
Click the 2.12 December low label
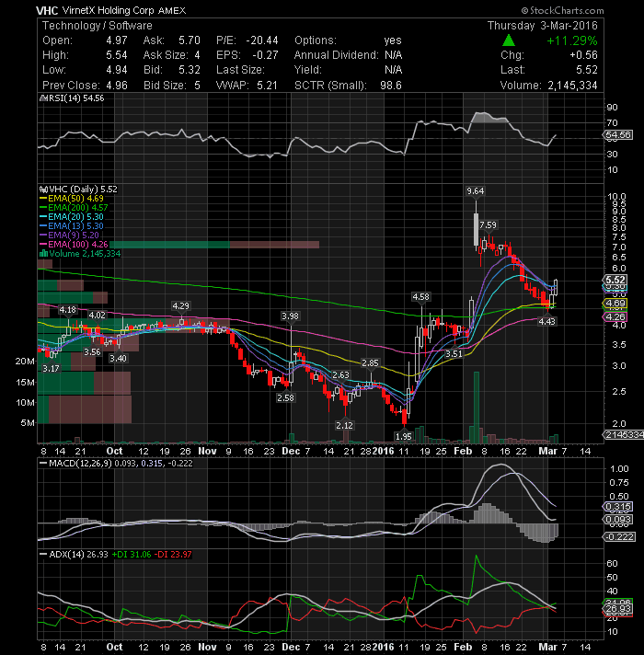(x=345, y=426)
